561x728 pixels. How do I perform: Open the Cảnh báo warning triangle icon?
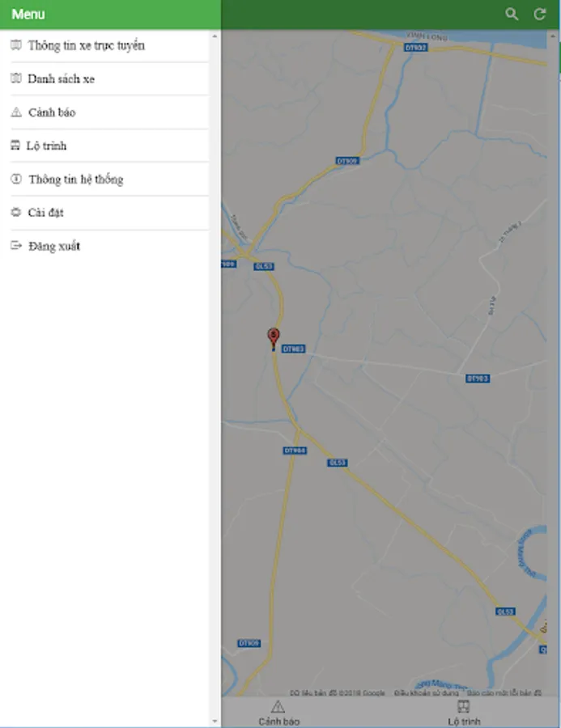(15, 112)
